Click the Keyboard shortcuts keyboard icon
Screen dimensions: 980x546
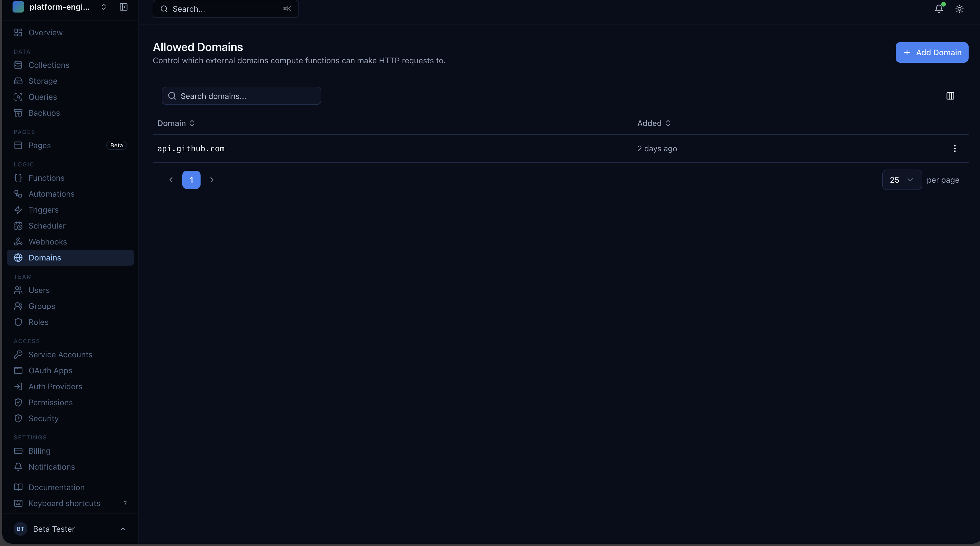coord(18,503)
